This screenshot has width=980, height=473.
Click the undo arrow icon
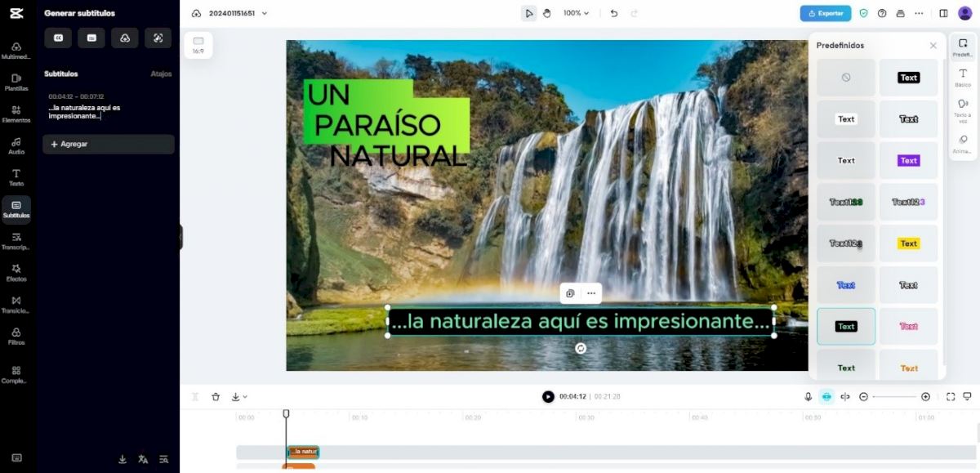tap(614, 13)
